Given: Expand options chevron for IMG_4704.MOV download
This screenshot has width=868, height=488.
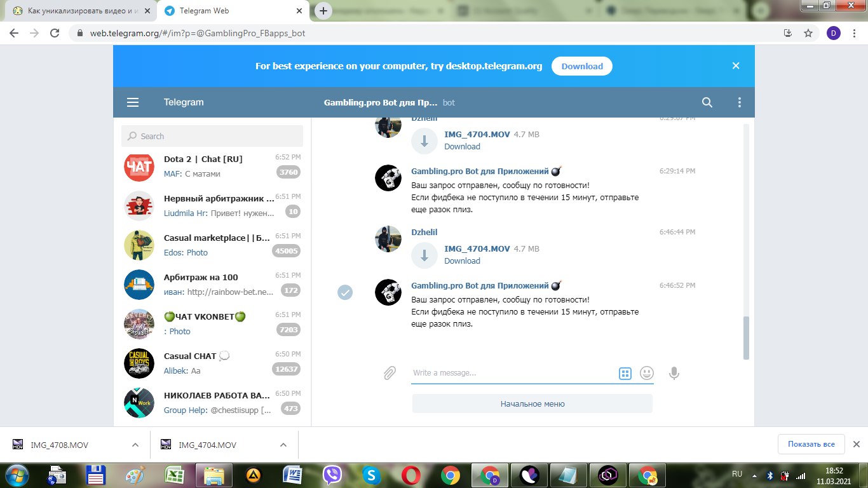Looking at the screenshot, I should [x=283, y=445].
